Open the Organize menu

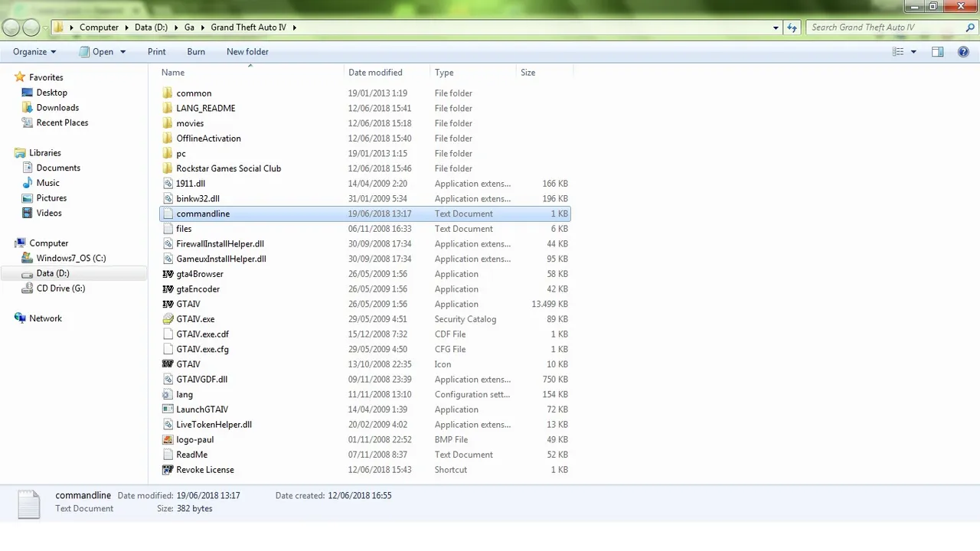tap(34, 52)
